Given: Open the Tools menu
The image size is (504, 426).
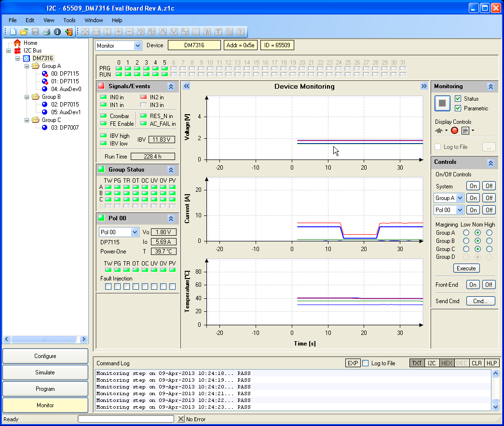Looking at the screenshot, I should click(x=69, y=20).
